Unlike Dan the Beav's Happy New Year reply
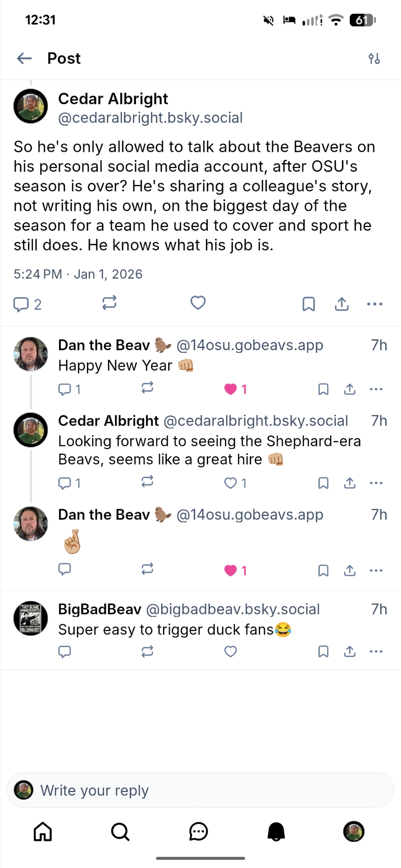This screenshot has height=868, width=401. tap(231, 389)
